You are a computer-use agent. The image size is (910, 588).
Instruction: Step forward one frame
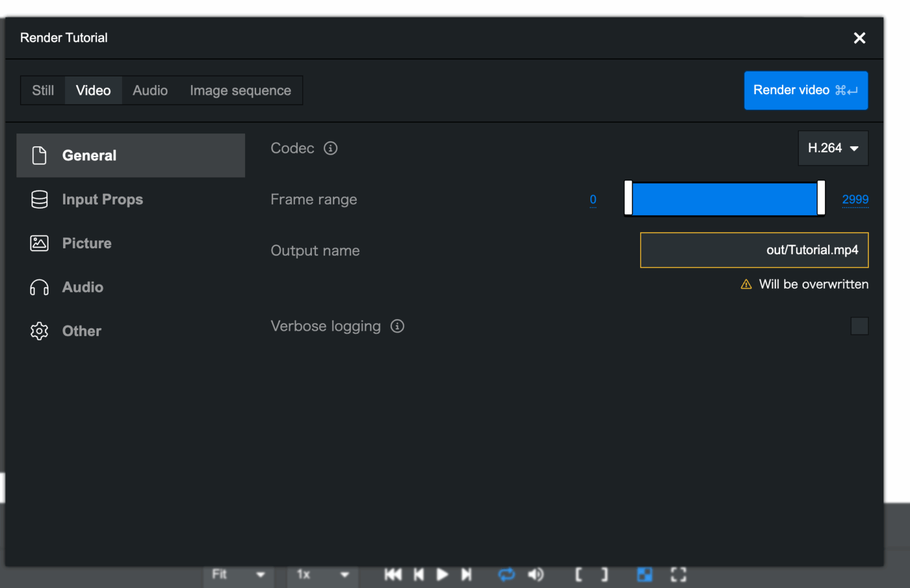point(466,575)
